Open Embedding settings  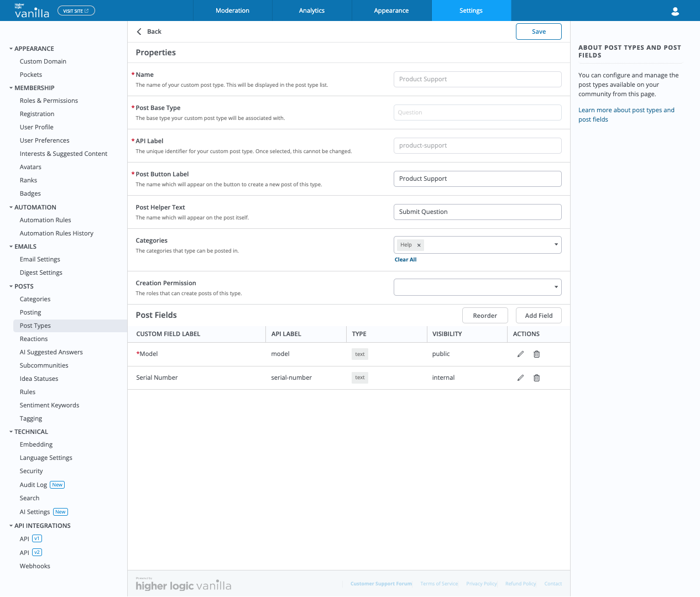pos(36,444)
